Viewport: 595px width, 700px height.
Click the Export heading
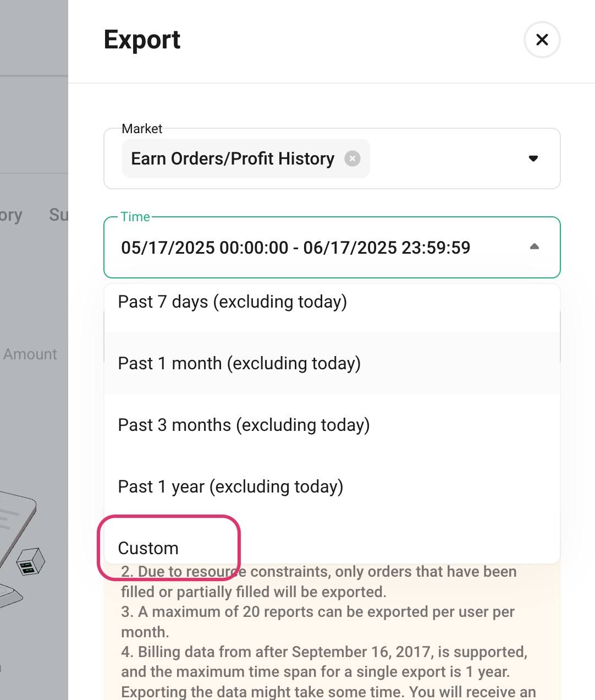pos(142,40)
